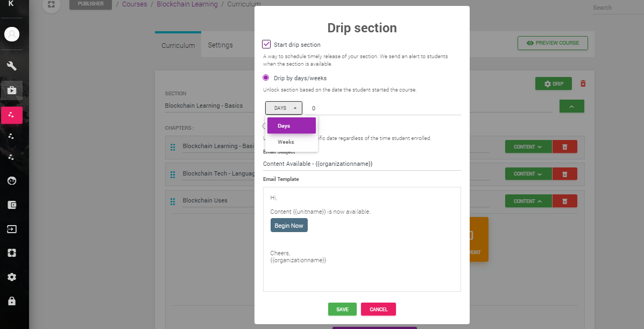
Task: Focus the Search field
Action: pos(618,8)
